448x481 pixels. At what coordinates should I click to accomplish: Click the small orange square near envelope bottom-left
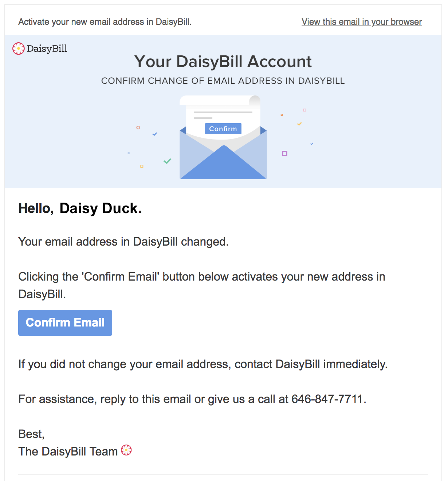point(142,166)
